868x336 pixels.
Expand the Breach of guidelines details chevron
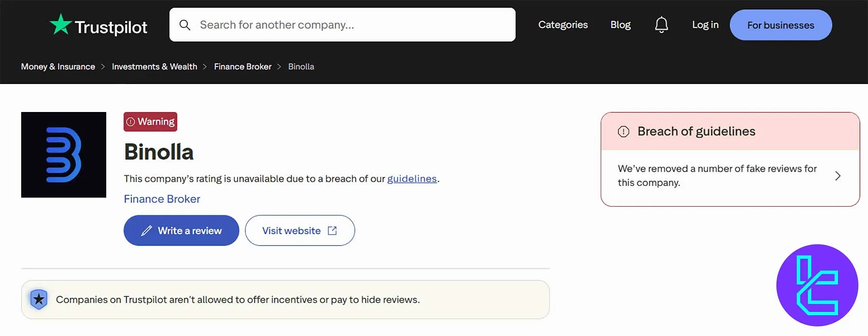pyautogui.click(x=839, y=176)
